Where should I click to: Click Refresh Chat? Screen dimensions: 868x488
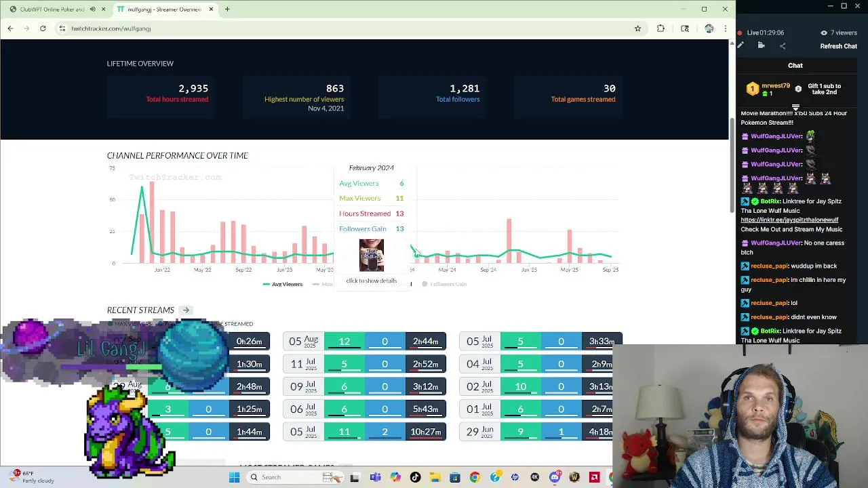click(839, 46)
